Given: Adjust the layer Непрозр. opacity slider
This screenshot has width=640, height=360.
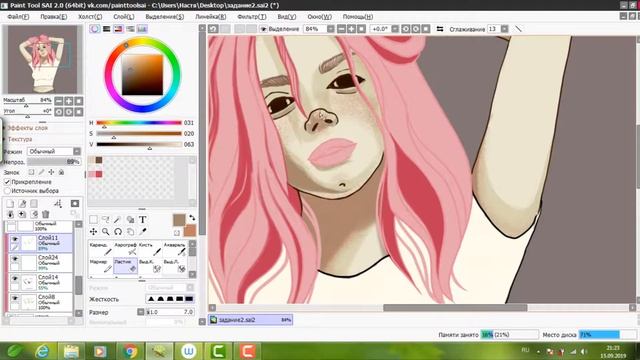Looking at the screenshot, I should pyautogui.click(x=54, y=162).
